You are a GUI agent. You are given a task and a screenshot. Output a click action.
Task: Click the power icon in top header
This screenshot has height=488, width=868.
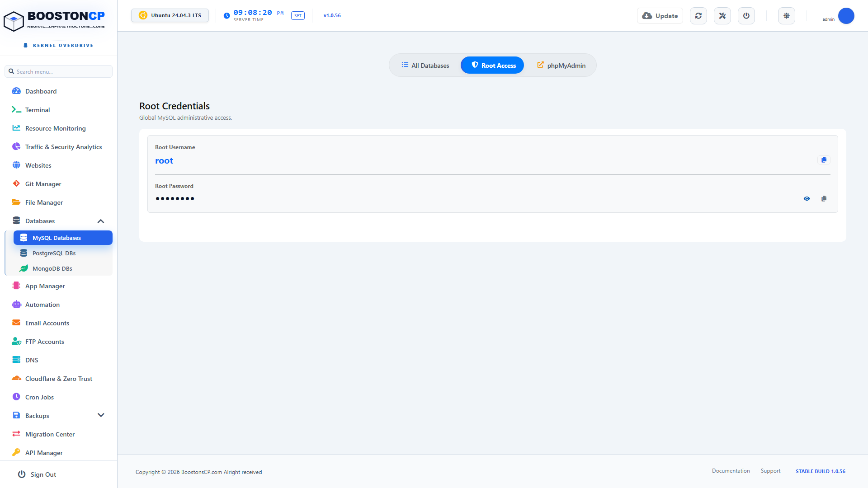(x=746, y=16)
